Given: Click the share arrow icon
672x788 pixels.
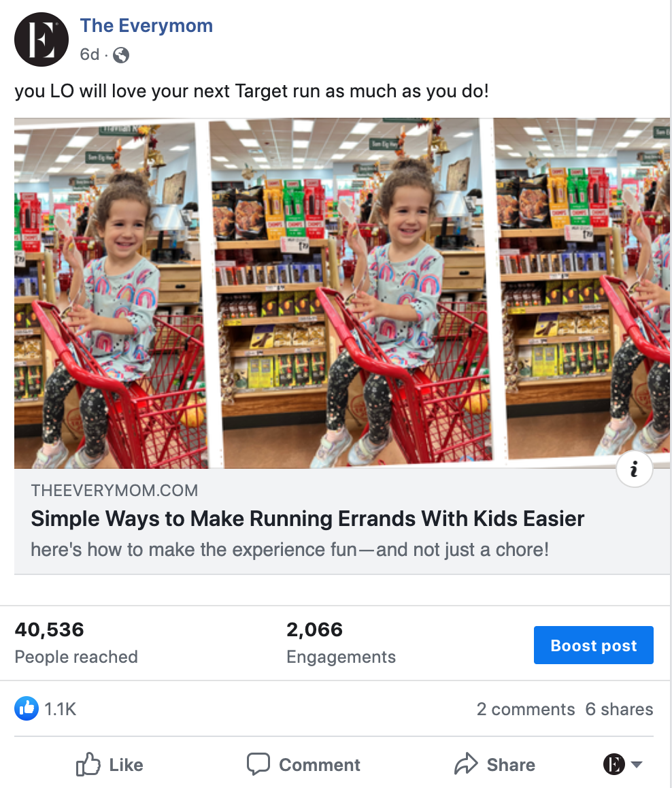Looking at the screenshot, I should 466,764.
